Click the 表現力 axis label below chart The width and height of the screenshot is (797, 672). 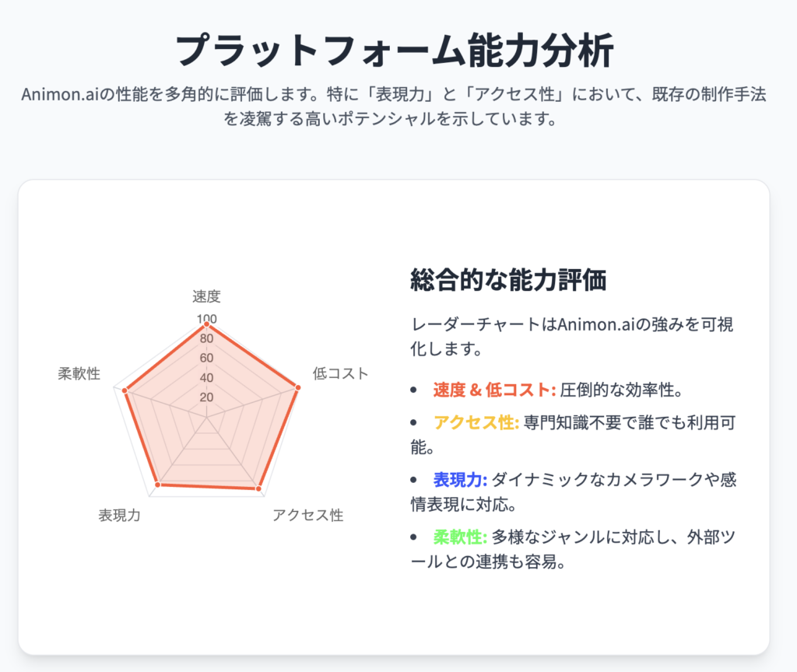point(119,515)
